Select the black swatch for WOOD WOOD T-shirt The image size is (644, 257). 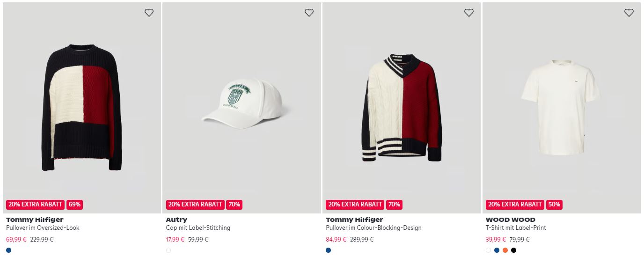pos(514,250)
